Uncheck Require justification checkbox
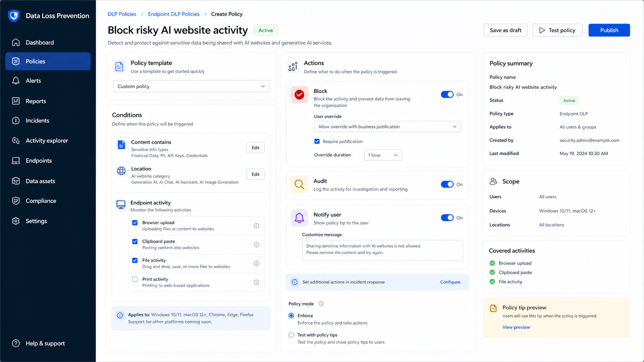This screenshot has width=644, height=362. point(317,142)
